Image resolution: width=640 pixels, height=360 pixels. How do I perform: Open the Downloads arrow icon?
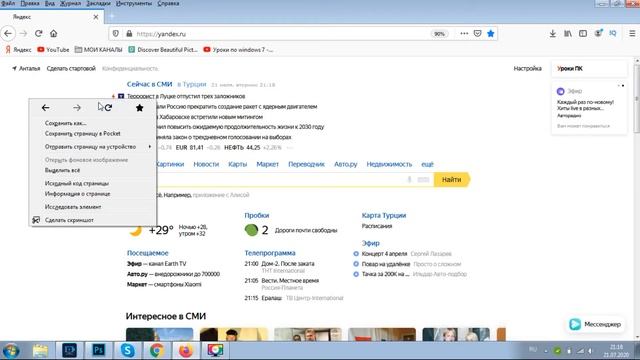coord(553,33)
